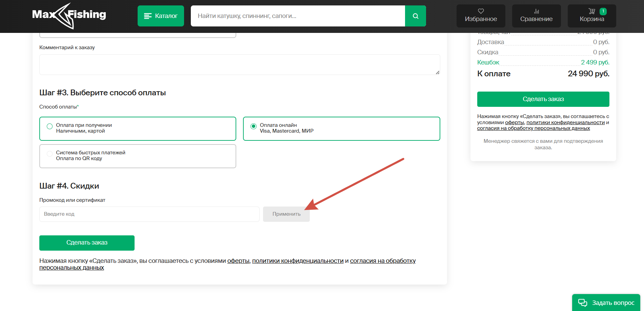Open sidebar согласия на обработку персональных данных link
644x311 pixels.
pyautogui.click(x=534, y=128)
